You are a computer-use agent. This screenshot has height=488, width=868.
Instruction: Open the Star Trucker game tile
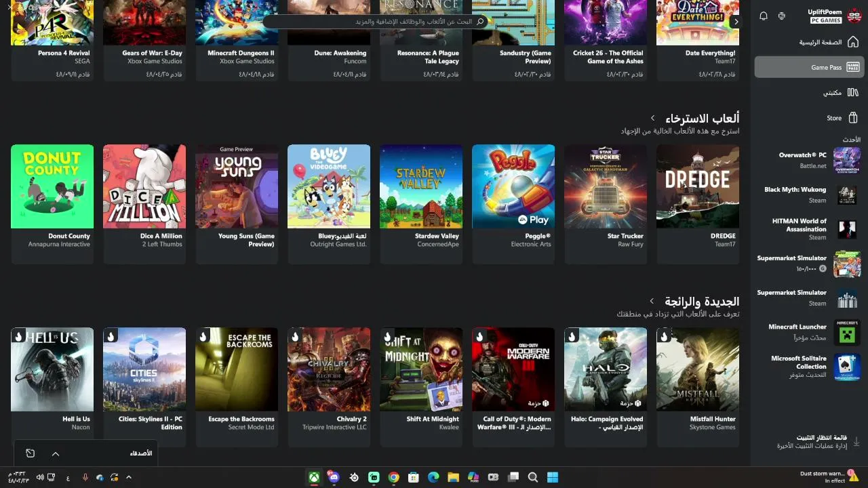606,203
